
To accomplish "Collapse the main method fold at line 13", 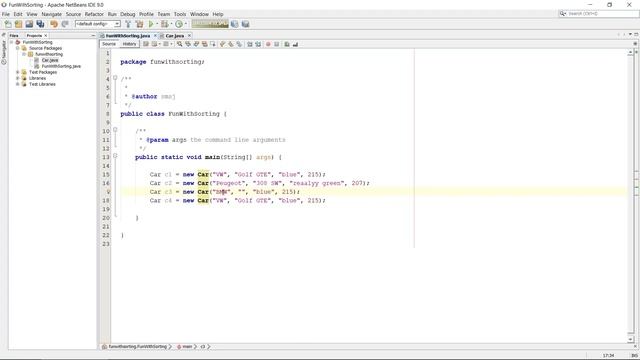I will pyautogui.click(x=115, y=156).
